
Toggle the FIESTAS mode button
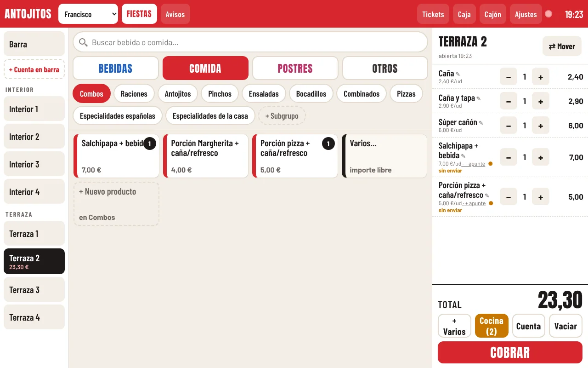(139, 14)
